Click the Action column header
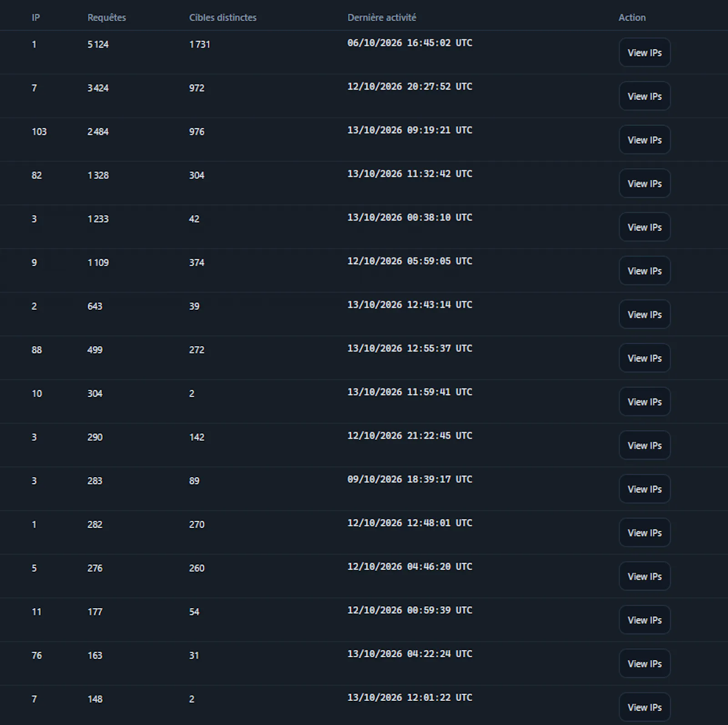This screenshot has height=725, width=728. [632, 18]
